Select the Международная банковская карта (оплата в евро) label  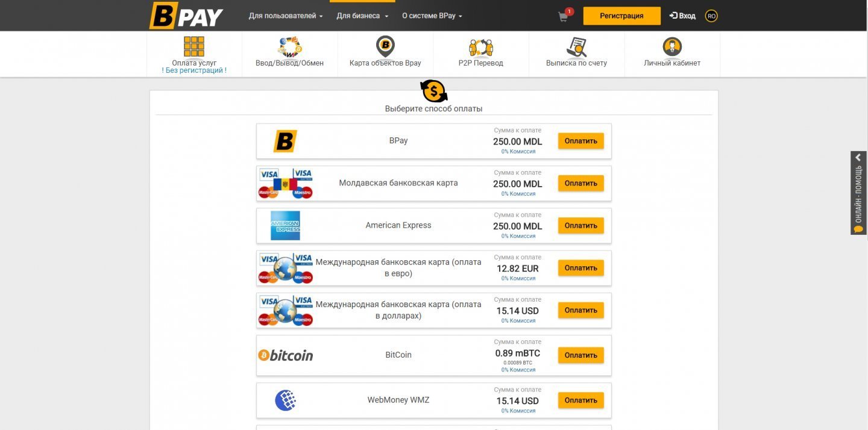(398, 268)
